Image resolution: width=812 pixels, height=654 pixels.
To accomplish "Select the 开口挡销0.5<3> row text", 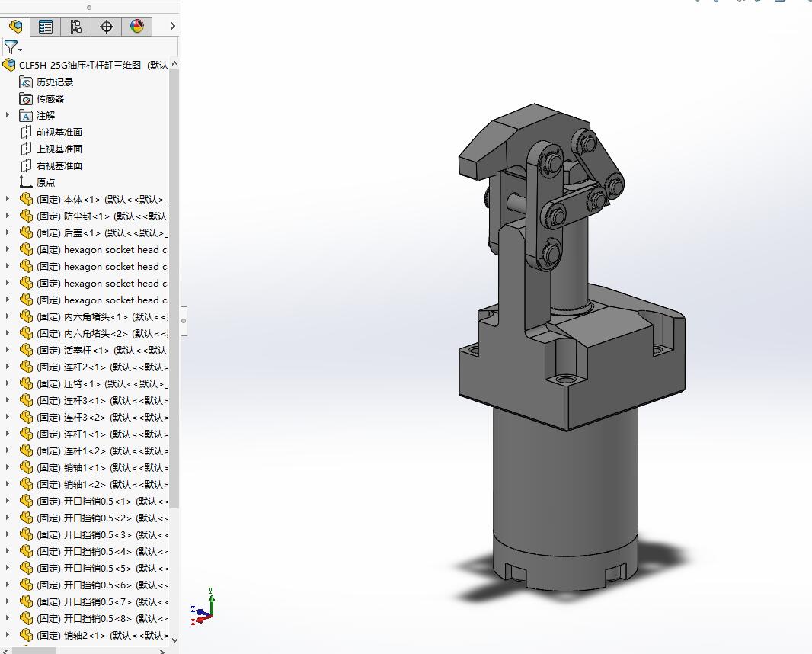I will pyautogui.click(x=102, y=534).
